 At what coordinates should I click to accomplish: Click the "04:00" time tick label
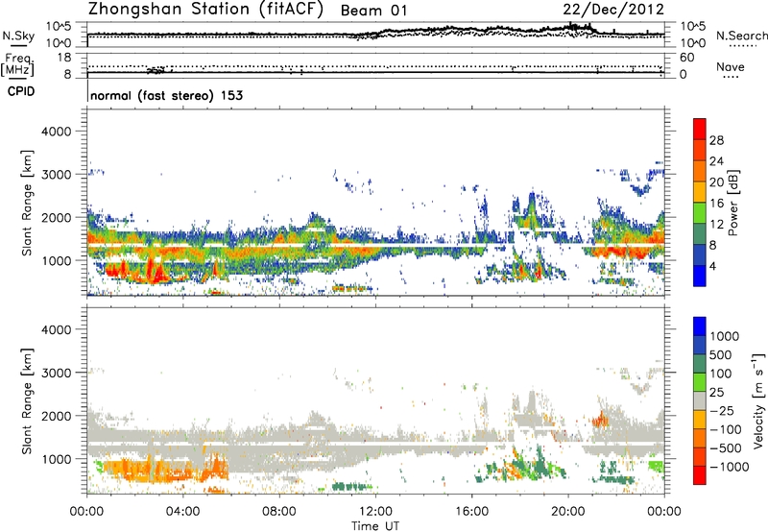[x=182, y=512]
